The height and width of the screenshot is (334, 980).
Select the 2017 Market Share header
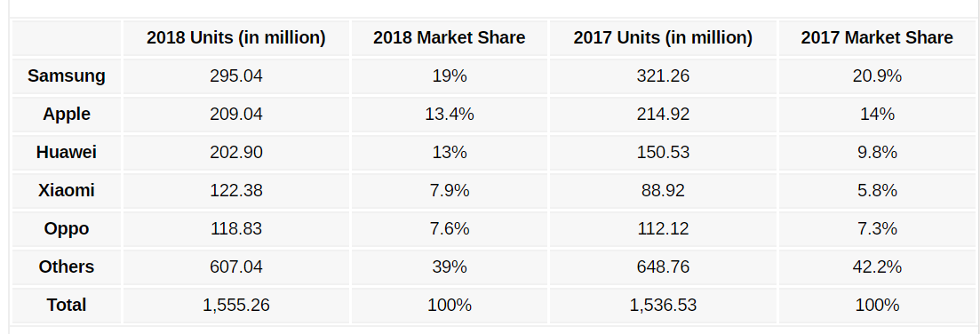pos(877,38)
